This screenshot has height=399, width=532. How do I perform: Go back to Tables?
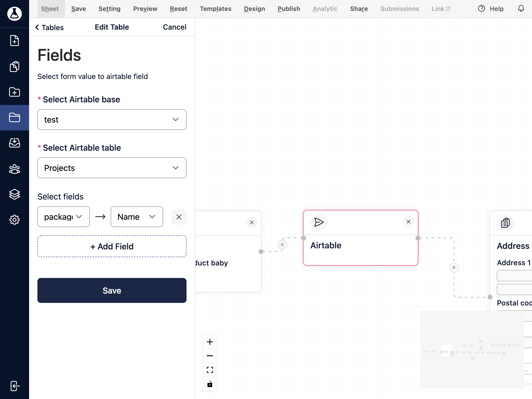(x=49, y=27)
